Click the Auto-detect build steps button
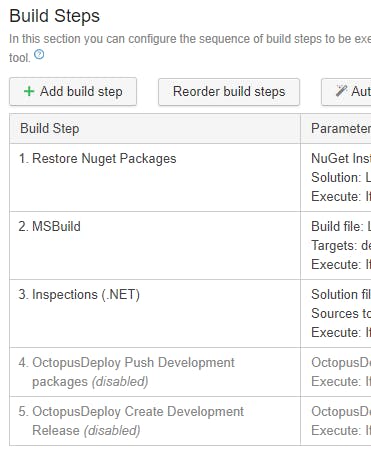Image resolution: width=371 pixels, height=457 pixels. (346, 92)
